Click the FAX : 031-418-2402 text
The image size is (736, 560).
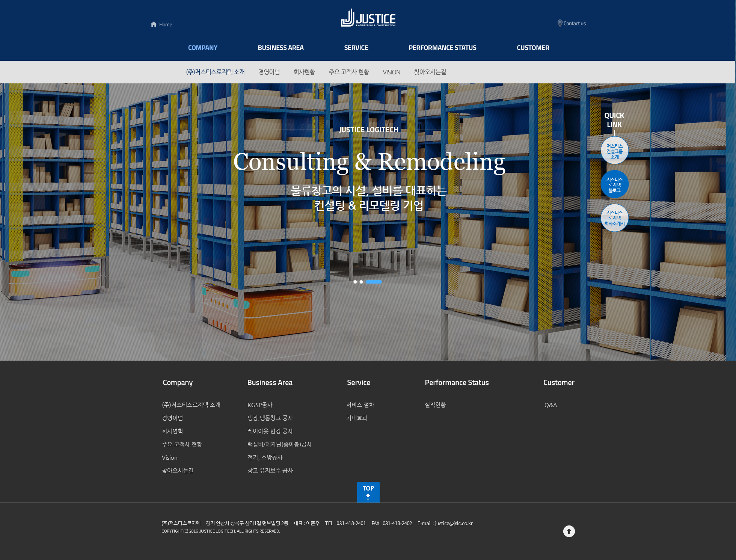392,523
